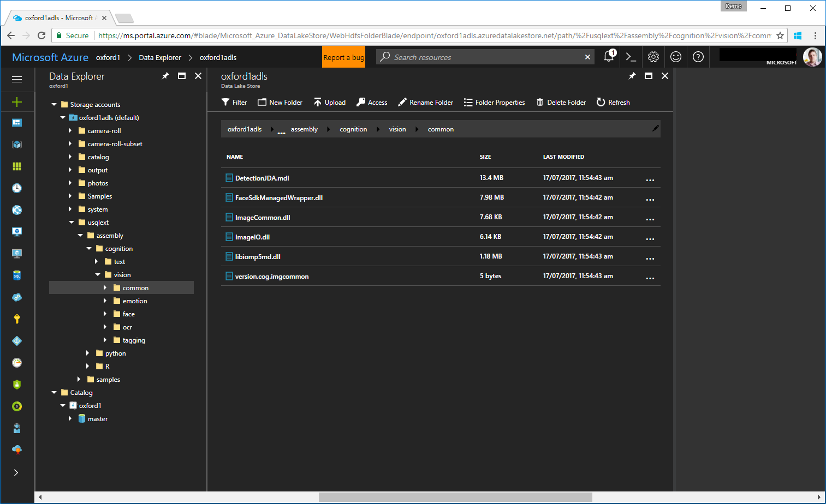Expand the Samples folder node

click(70, 196)
